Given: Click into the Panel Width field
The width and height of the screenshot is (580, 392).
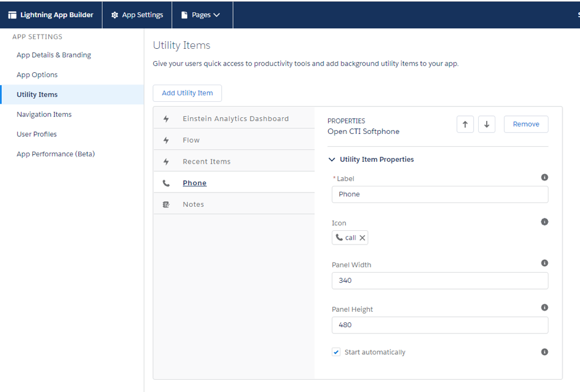Looking at the screenshot, I should 440,281.
